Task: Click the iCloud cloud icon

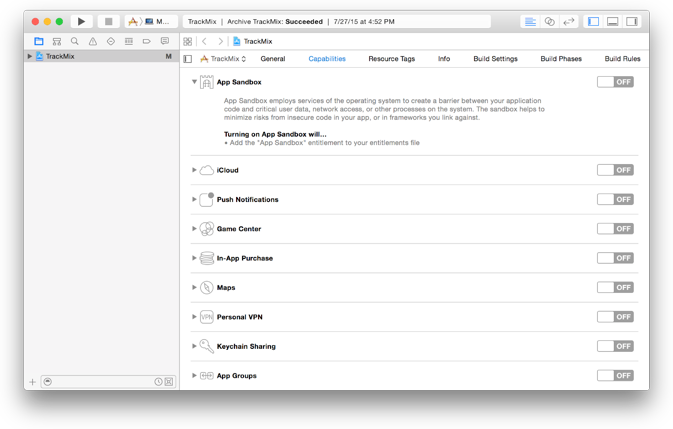Action: click(x=206, y=170)
